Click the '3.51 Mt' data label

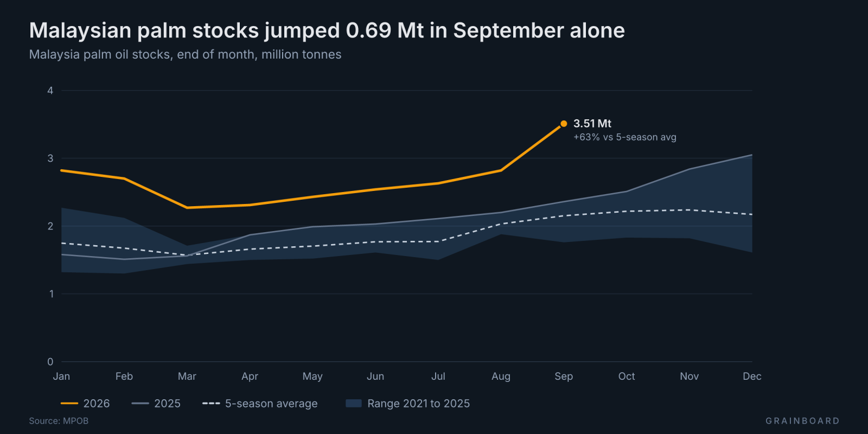pyautogui.click(x=592, y=124)
